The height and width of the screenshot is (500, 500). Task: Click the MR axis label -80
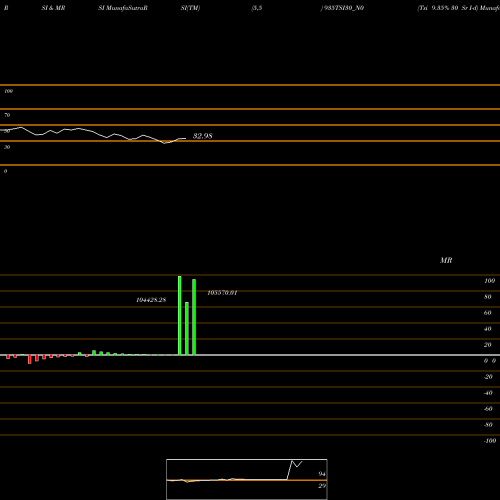coord(488,425)
